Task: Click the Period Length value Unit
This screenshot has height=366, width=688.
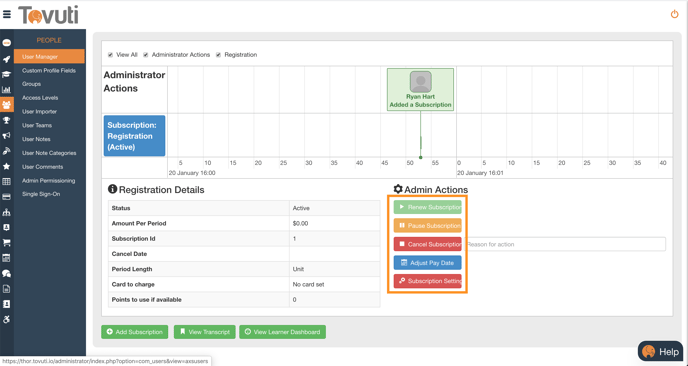Action: [x=298, y=269]
